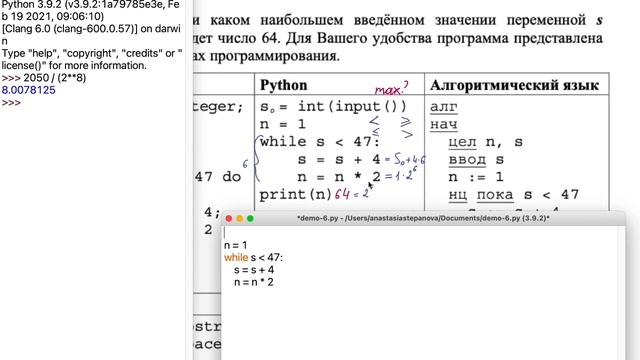Click the shell output 8.0078125
This screenshot has height=360, width=640.
(29, 90)
